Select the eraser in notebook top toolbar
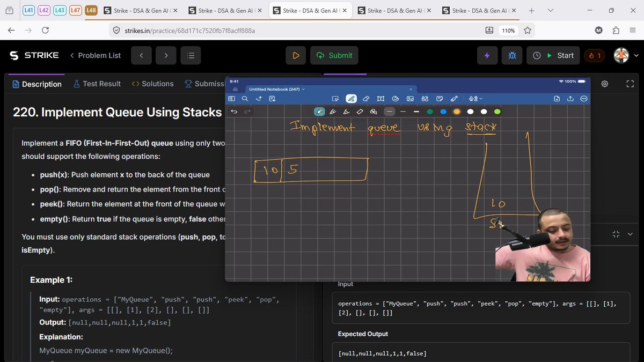The height and width of the screenshot is (362, 644). (366, 99)
